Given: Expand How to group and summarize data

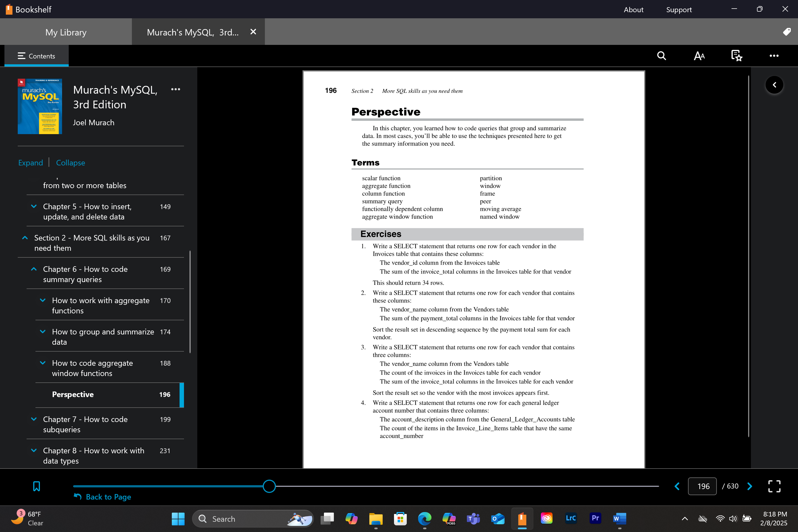Looking at the screenshot, I should (43, 331).
